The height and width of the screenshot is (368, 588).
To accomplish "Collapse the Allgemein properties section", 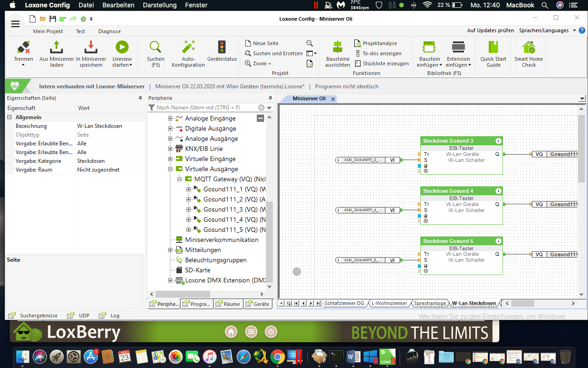I will point(9,117).
